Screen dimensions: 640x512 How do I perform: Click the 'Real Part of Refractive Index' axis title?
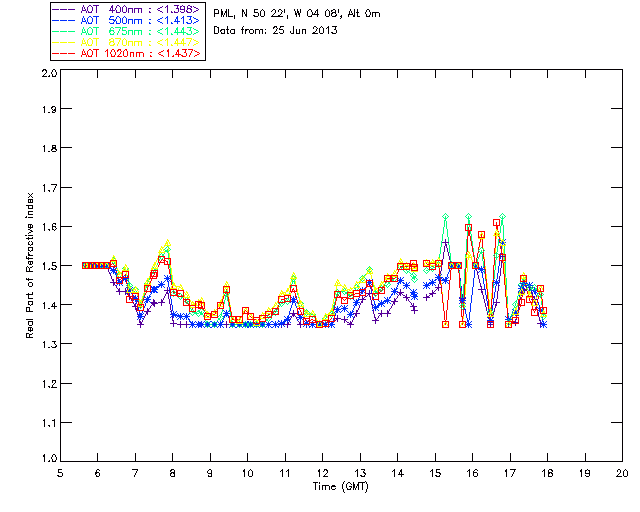coord(30,266)
